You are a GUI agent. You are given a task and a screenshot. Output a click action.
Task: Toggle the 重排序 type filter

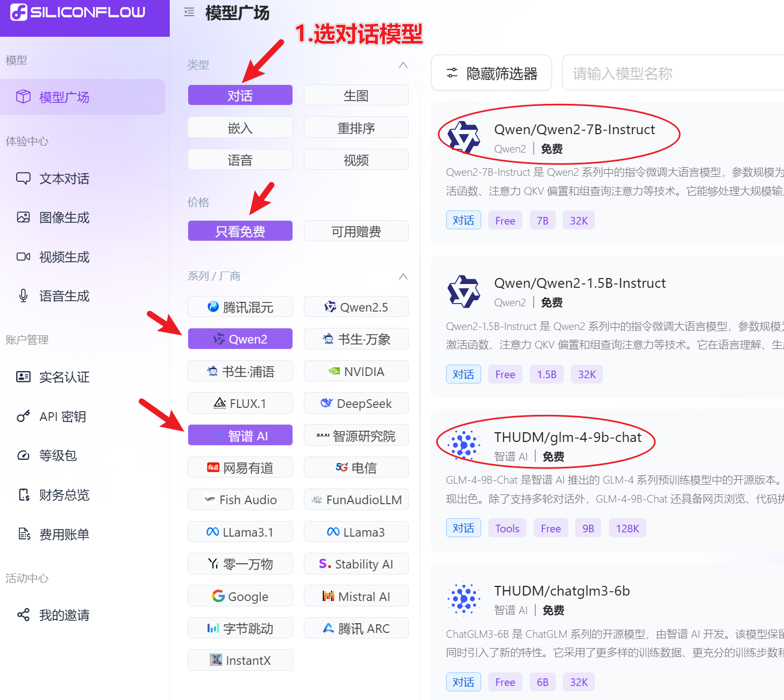pyautogui.click(x=356, y=128)
